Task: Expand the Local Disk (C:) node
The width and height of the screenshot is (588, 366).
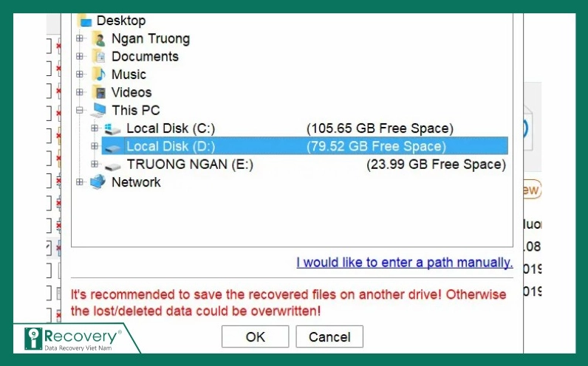Action: click(x=94, y=128)
